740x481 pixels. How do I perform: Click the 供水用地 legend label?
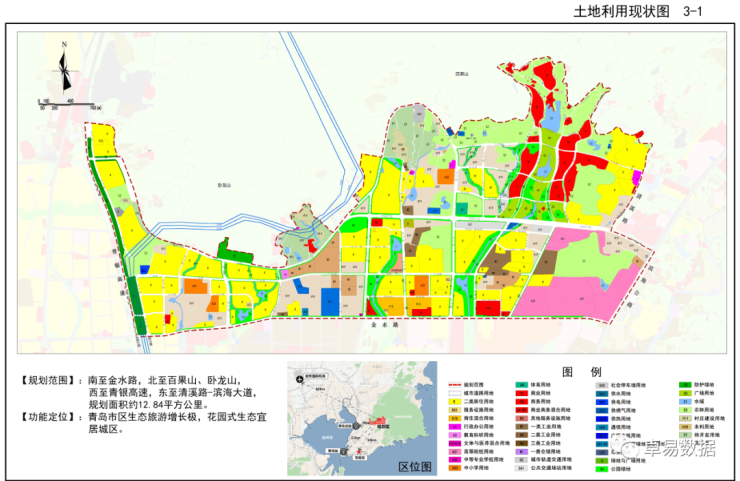(621, 394)
